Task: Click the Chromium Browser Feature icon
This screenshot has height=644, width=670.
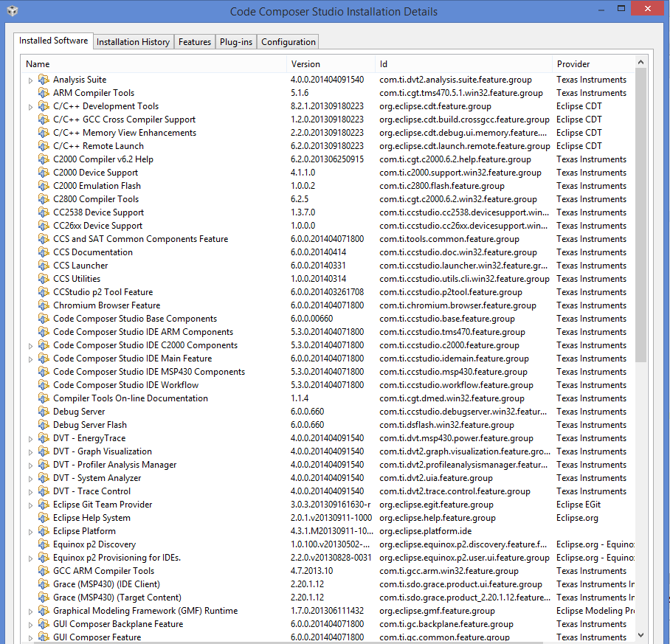Action: 44,305
